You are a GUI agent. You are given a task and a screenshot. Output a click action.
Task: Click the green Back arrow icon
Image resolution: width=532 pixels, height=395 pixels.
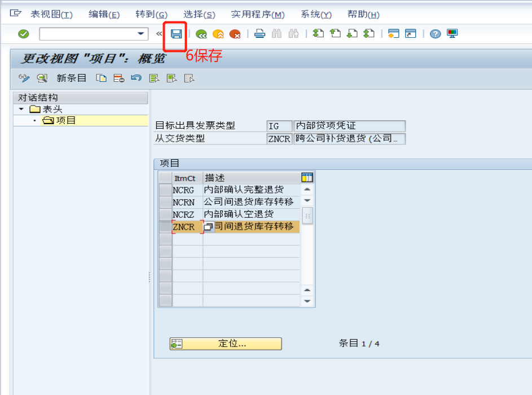[201, 34]
